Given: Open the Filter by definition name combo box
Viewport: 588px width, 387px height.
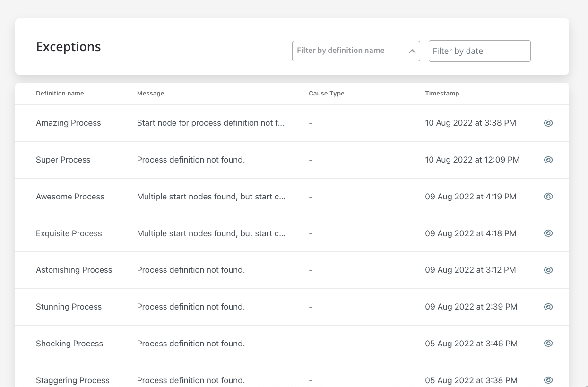Looking at the screenshot, I should pyautogui.click(x=356, y=51).
